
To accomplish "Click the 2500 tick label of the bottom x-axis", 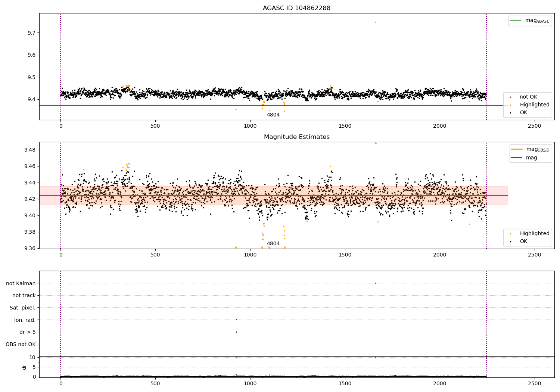I will pyautogui.click(x=535, y=383).
